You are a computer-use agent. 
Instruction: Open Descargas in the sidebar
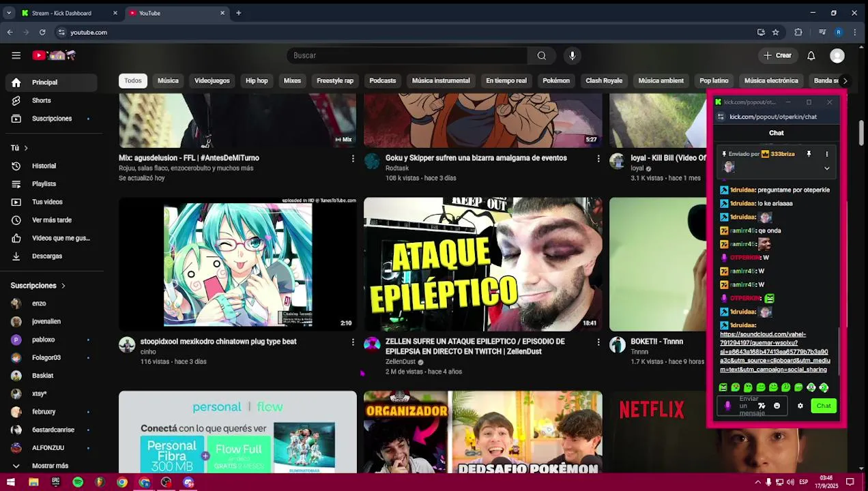52,256
